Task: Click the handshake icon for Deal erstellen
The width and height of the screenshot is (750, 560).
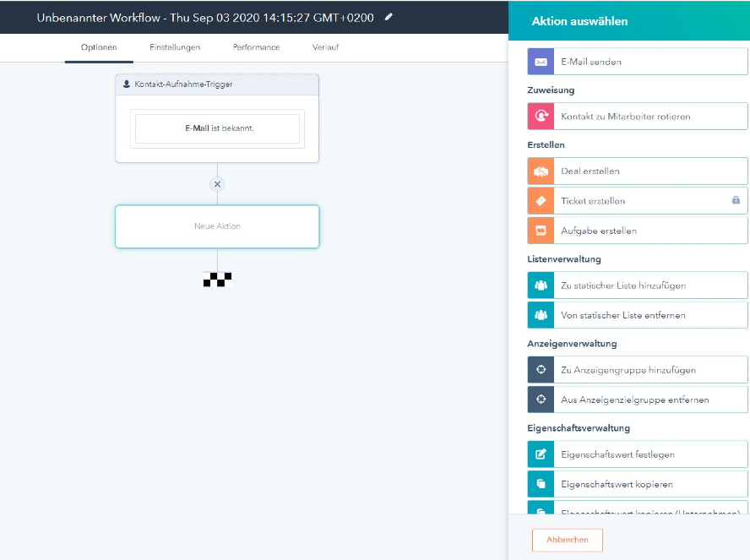Action: pyautogui.click(x=541, y=171)
